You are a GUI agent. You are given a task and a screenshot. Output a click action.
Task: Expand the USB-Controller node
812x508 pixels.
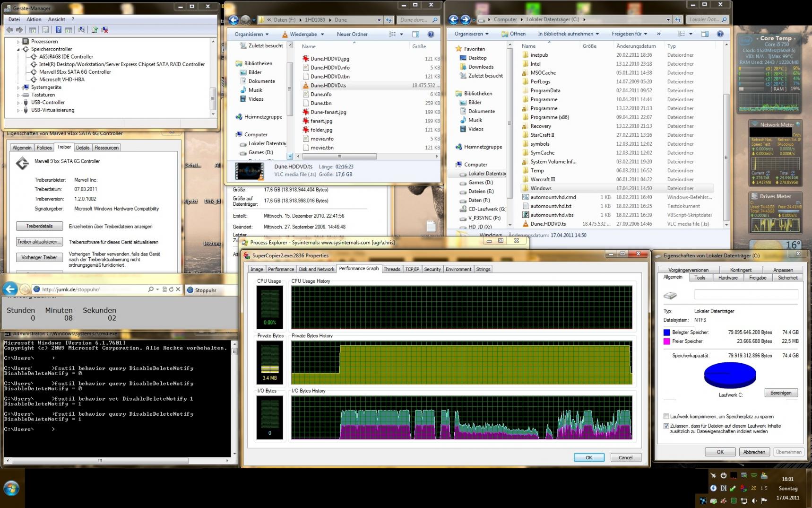(18, 103)
